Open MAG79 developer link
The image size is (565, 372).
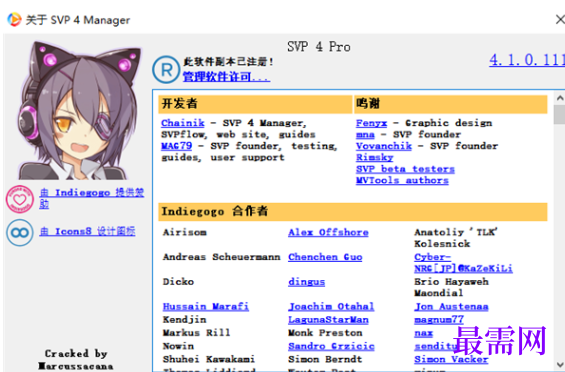tap(177, 146)
